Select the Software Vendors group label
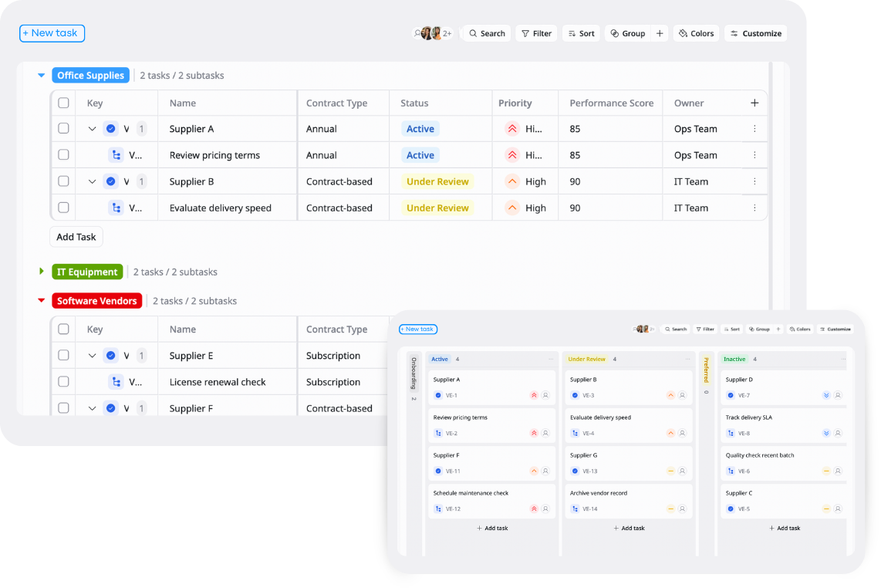This screenshot has width=881, height=588. tap(96, 301)
